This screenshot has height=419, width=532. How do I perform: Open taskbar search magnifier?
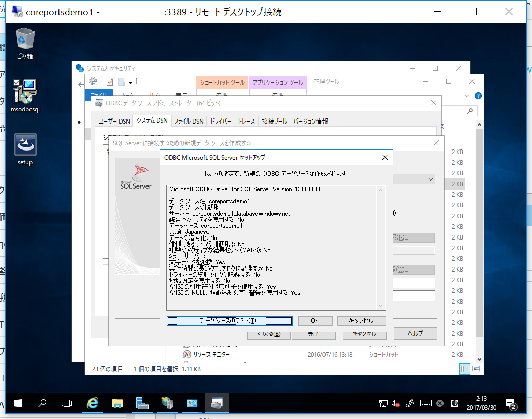pyautogui.click(x=42, y=403)
